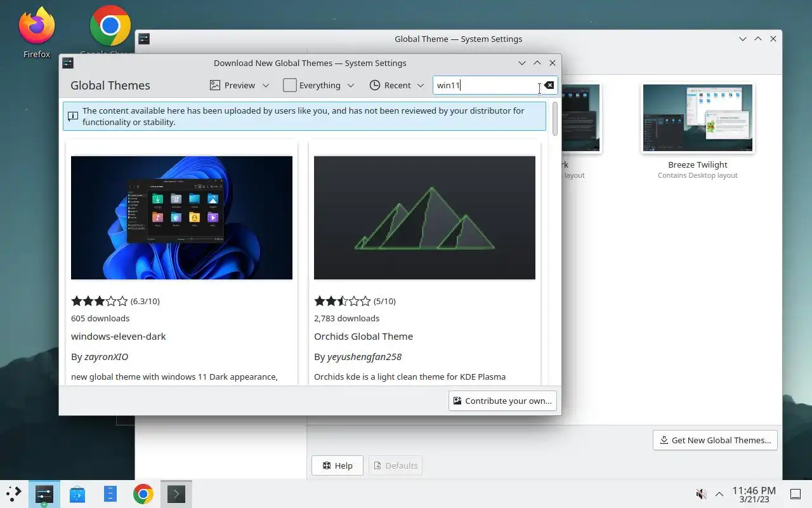Click the 6.3/10 star rating
Screen dimensions: 812x508
pyautogui.click(x=115, y=301)
